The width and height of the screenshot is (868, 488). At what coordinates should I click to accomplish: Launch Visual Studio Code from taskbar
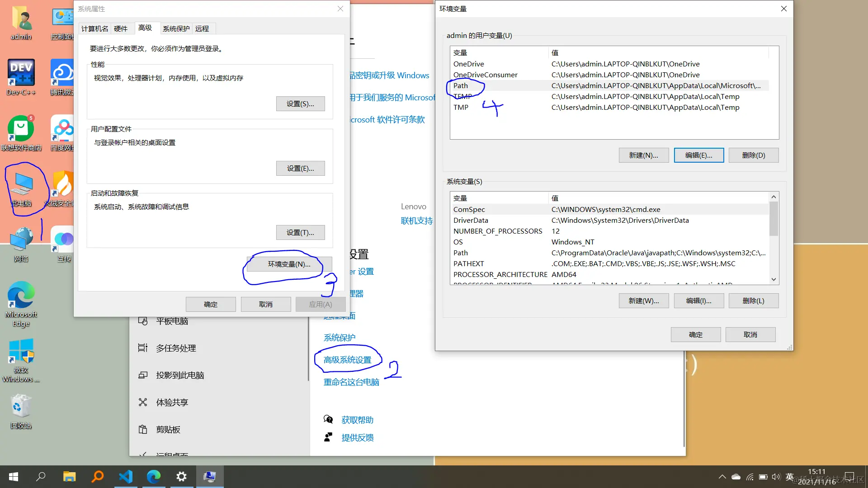coord(126,477)
